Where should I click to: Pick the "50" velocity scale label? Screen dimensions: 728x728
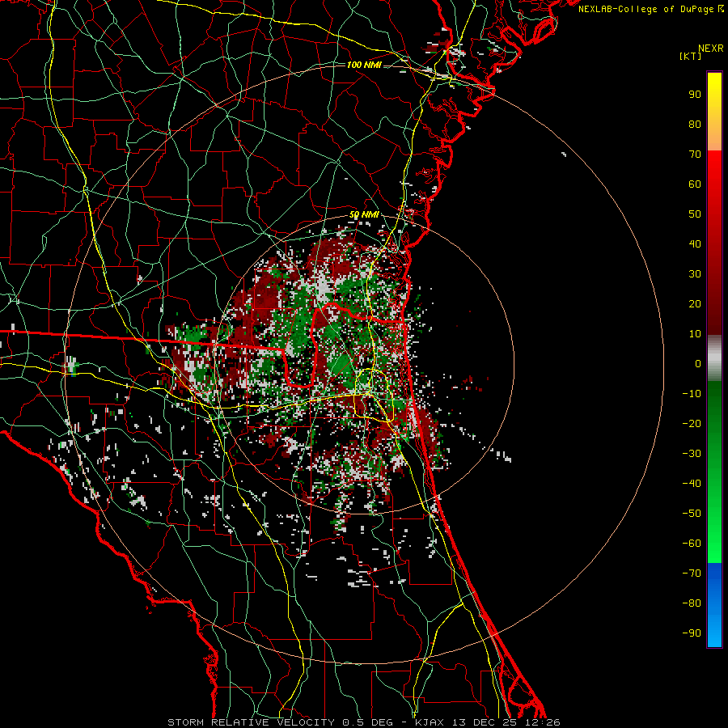coord(695,214)
